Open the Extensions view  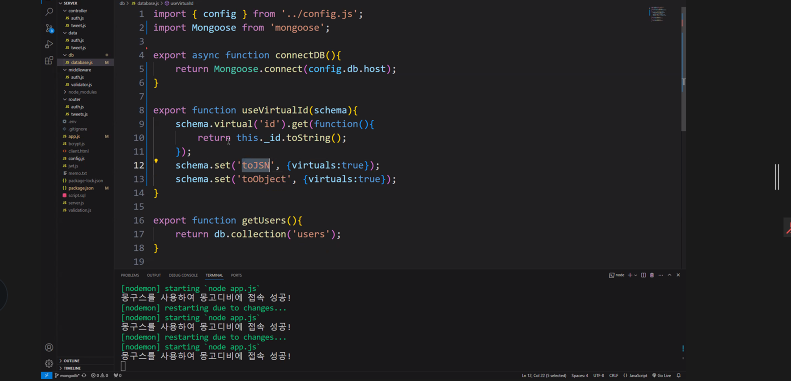point(49,60)
